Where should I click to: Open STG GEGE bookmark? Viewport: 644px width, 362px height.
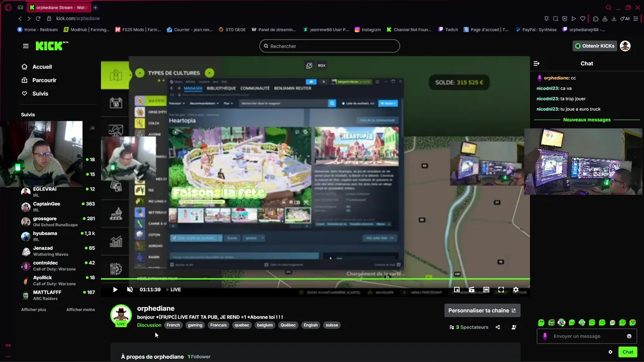(x=232, y=30)
